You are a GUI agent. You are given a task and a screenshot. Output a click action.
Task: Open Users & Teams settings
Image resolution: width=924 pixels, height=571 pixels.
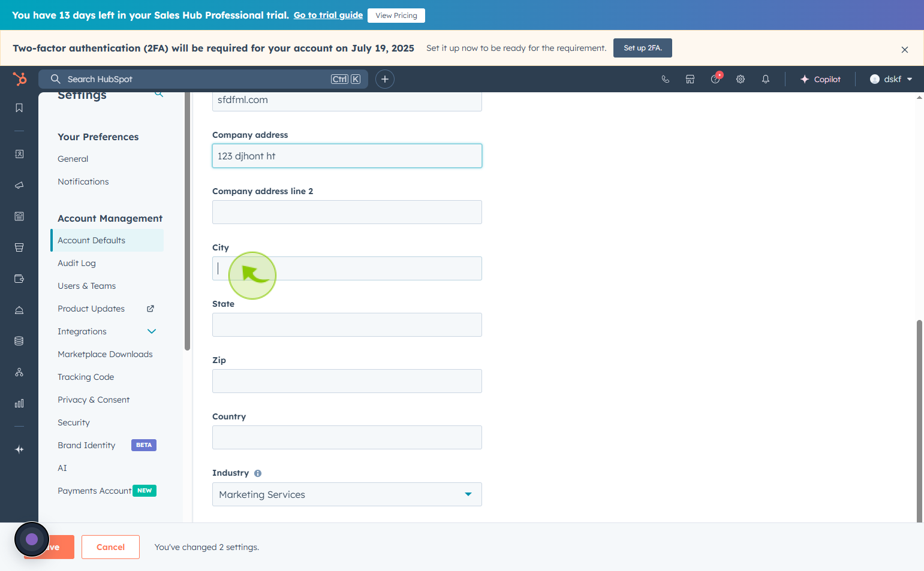87,286
